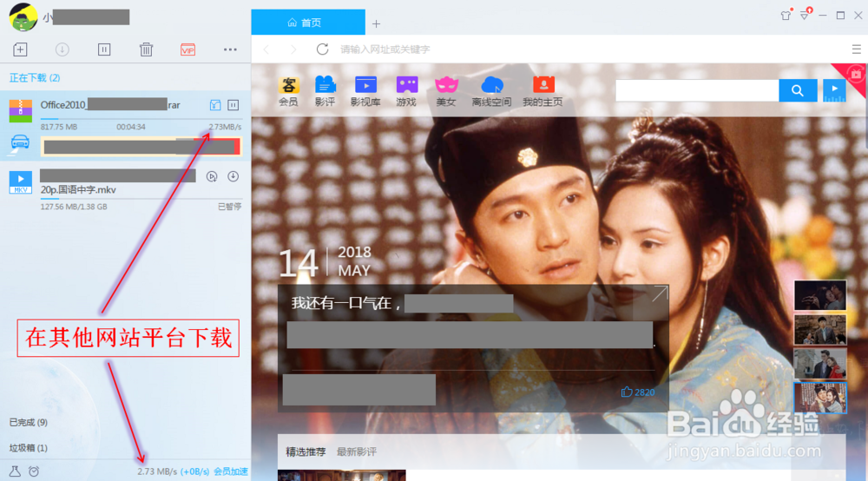868x481 pixels.
Task: Click the blue search magnifier button
Action: (798, 90)
